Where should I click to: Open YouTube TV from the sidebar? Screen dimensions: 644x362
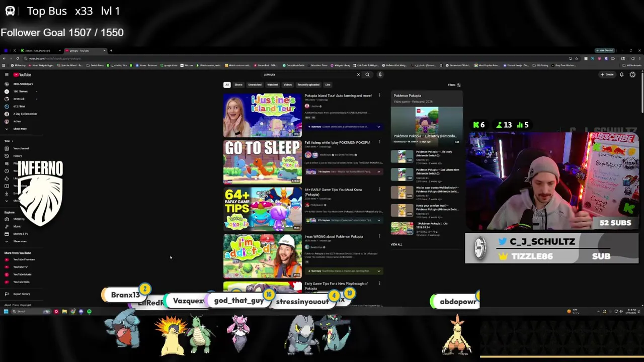coord(17,267)
